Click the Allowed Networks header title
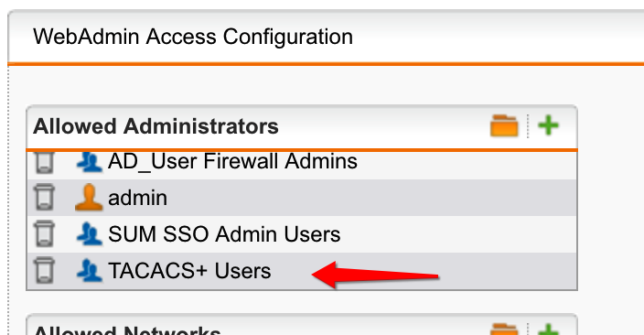Screen dimensions: 644x335 127,330
